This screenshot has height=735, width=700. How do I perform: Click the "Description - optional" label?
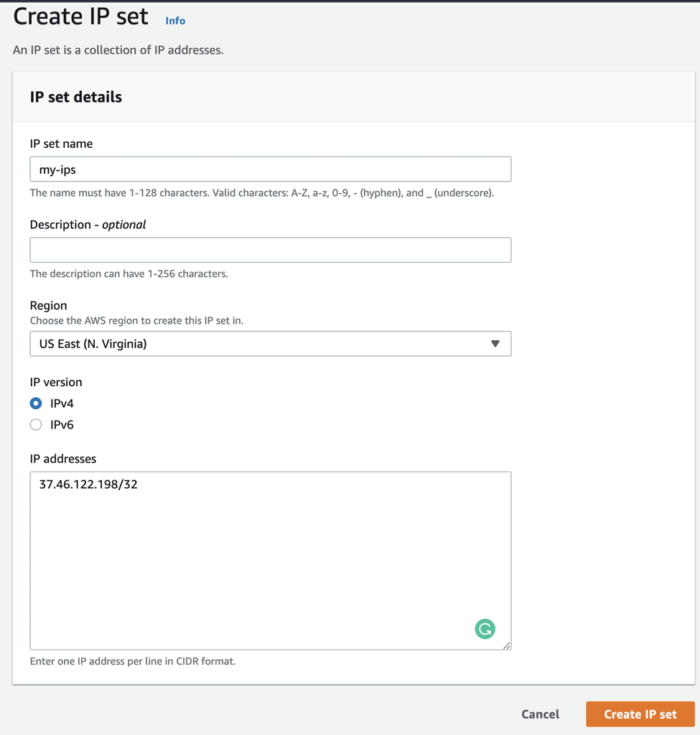pyautogui.click(x=88, y=225)
